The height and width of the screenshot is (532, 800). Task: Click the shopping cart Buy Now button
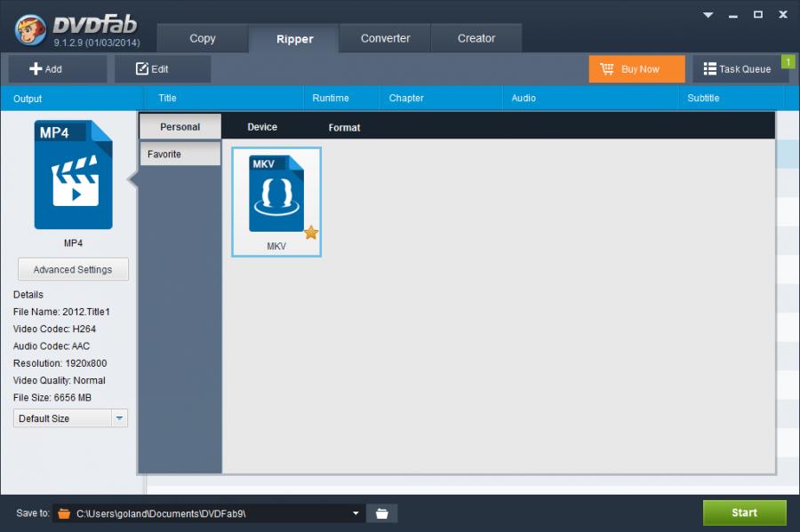point(636,68)
